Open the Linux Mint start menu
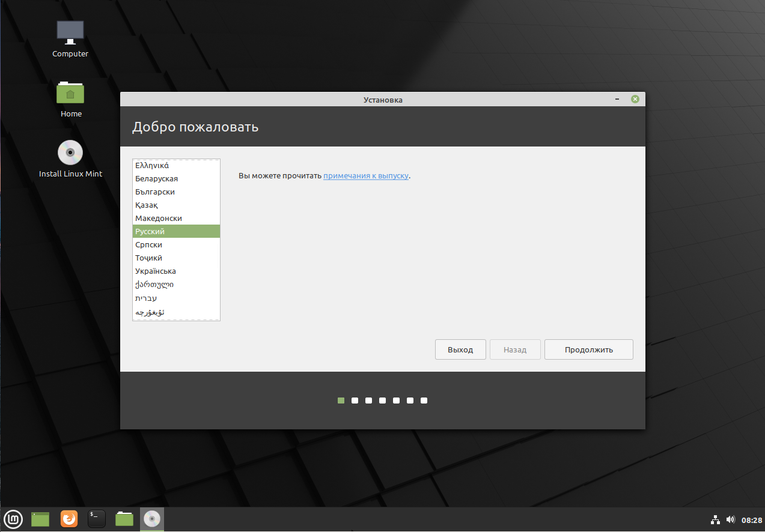The height and width of the screenshot is (532, 765). [x=13, y=518]
